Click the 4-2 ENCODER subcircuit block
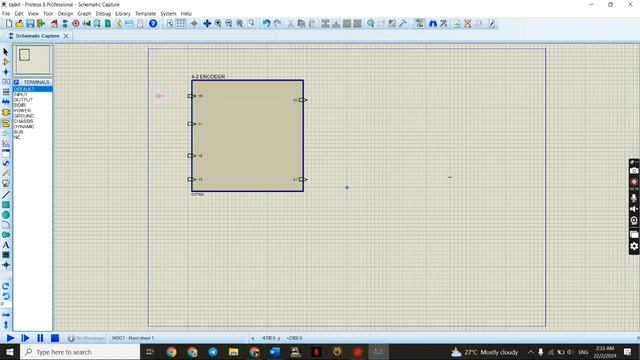This screenshot has height=360, width=640. point(247,136)
